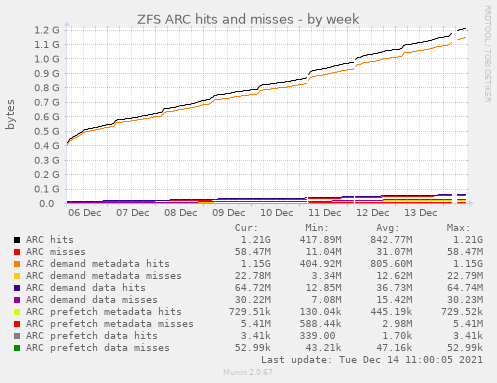
Task: Click the Munin 2.0.67 version text
Action: click(x=248, y=372)
